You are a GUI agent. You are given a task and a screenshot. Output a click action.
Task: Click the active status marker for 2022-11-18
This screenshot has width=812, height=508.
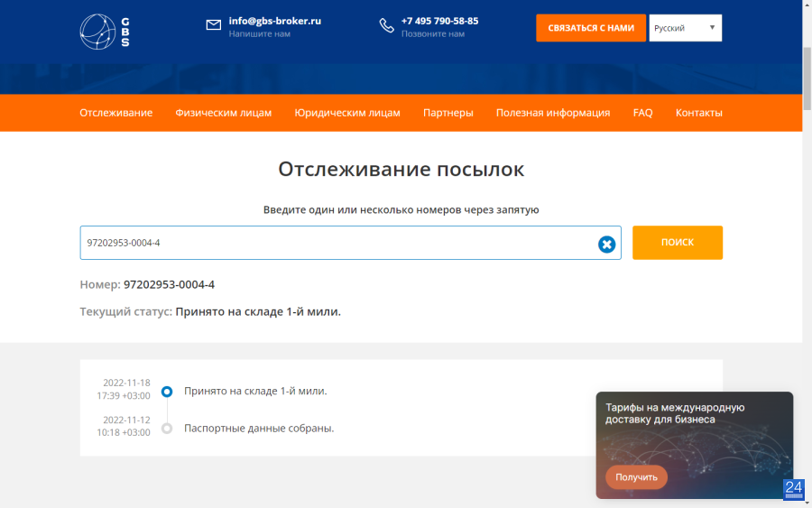tap(167, 392)
